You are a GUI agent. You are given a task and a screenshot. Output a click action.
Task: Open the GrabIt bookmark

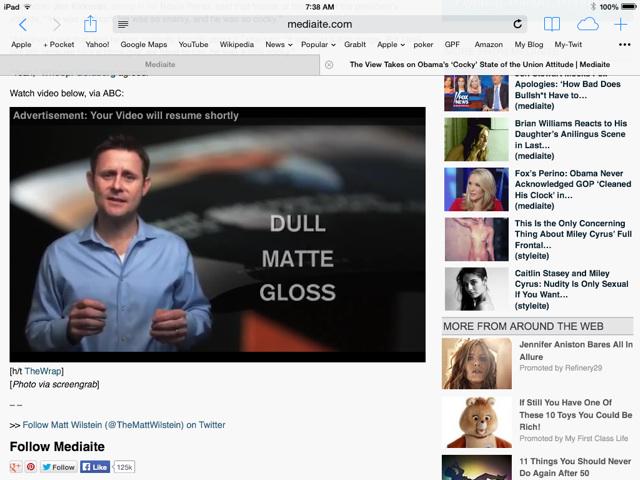355,44
